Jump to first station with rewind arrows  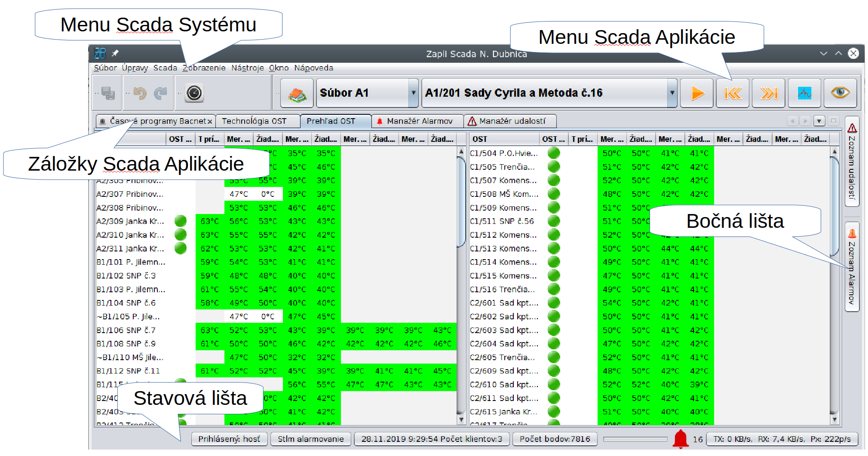coord(733,93)
